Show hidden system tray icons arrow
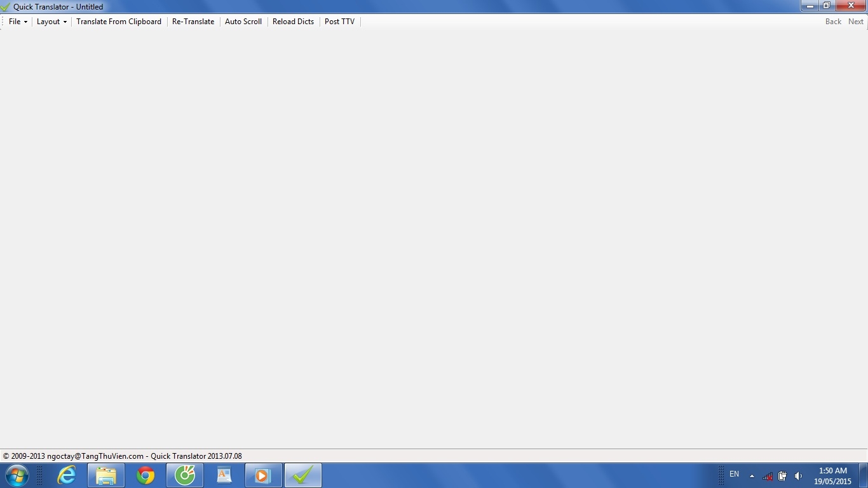The image size is (868, 488). pyautogui.click(x=752, y=476)
